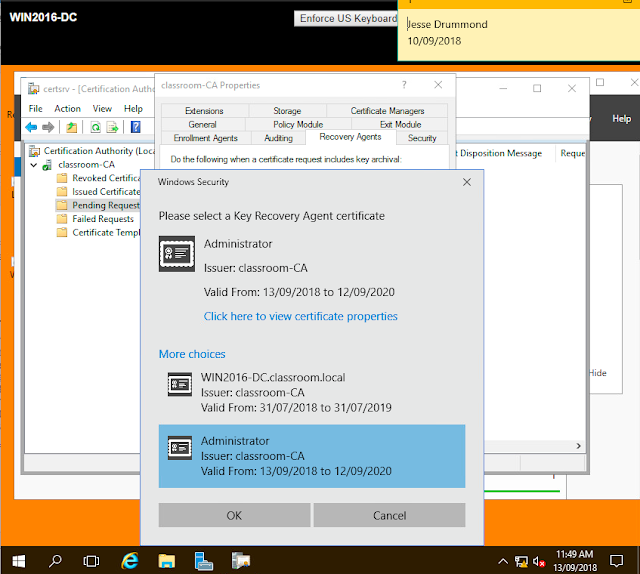Click the muted volume tray icon
This screenshot has height=574, width=640.
[x=539, y=562]
